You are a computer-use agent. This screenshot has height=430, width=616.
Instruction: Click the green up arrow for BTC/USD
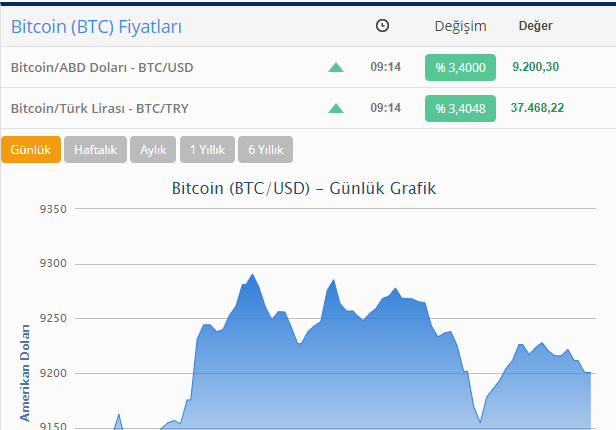coord(336,68)
